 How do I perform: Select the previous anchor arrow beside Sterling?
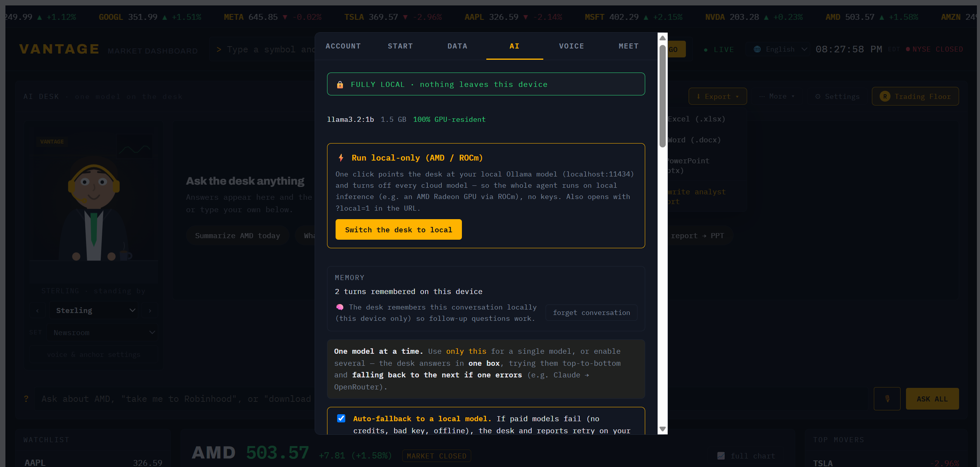click(x=38, y=311)
